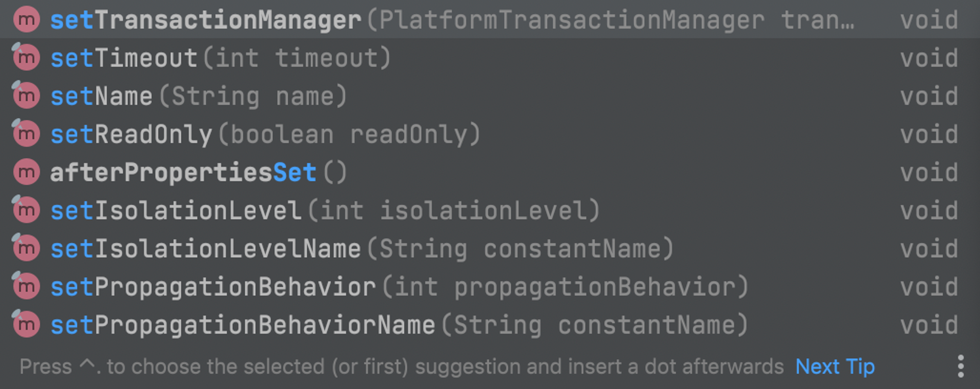Pick the setName(String name) suggestion
Screen dimensions: 980x389
(x=490, y=96)
